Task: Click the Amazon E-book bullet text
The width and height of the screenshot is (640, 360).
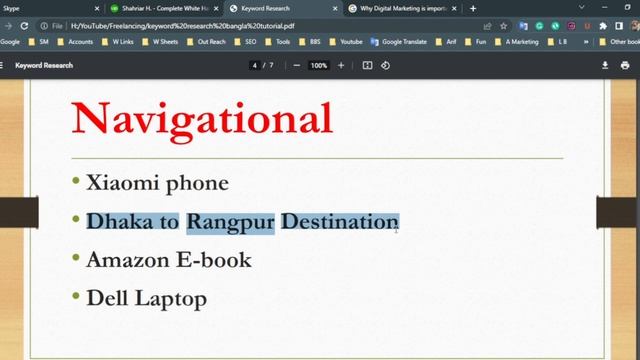Action: pos(169,260)
